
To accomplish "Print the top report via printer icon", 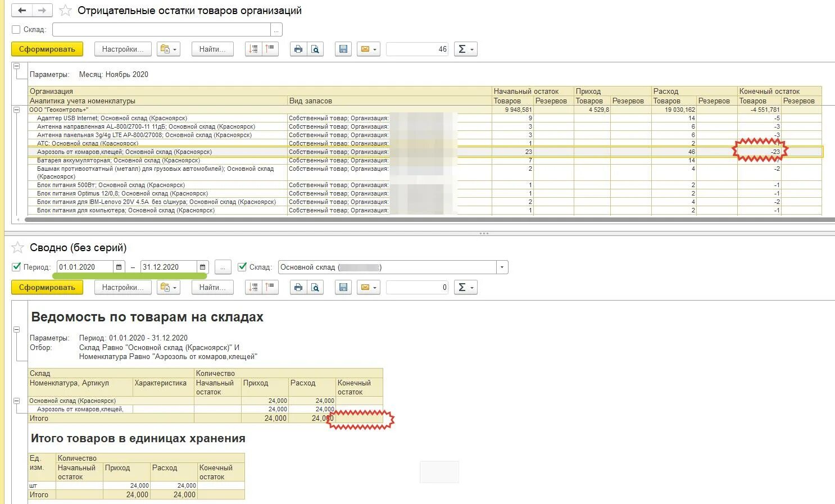I will point(298,49).
